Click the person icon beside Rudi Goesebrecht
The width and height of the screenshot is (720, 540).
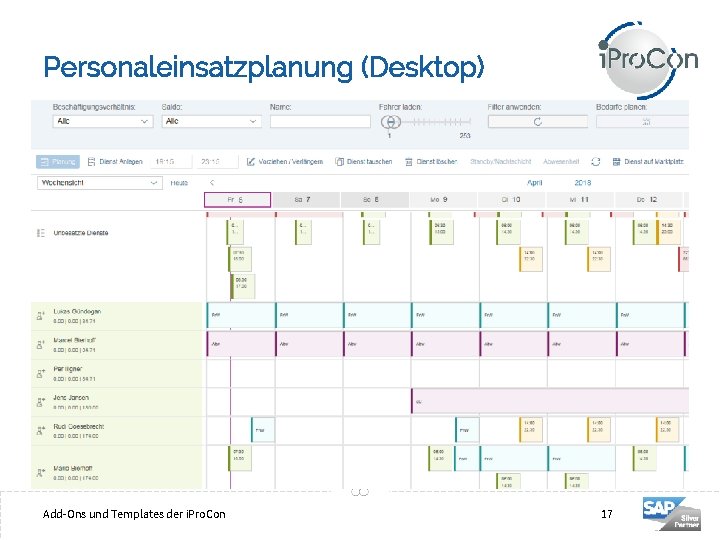(40, 431)
